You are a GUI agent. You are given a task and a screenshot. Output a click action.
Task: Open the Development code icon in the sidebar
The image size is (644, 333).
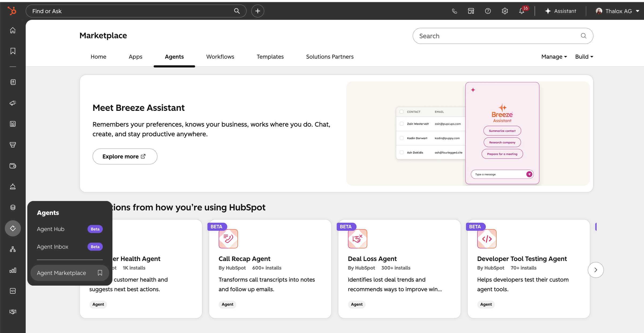click(x=13, y=291)
